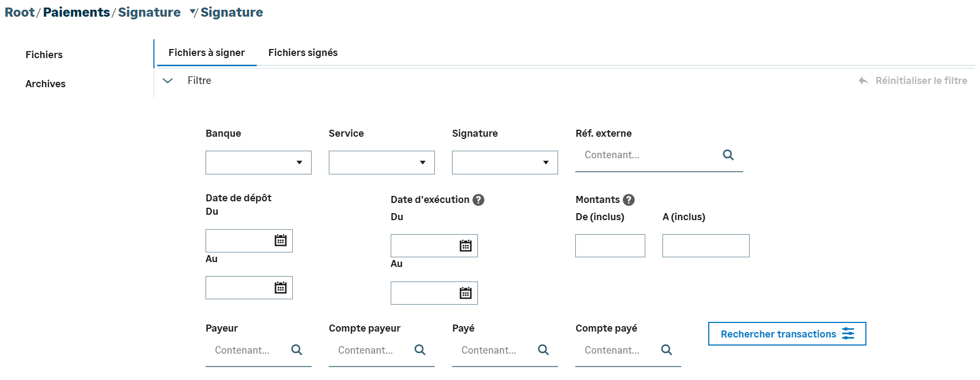The width and height of the screenshot is (980, 380).
Task: Click the help icon next to Montants
Action: coord(629,200)
